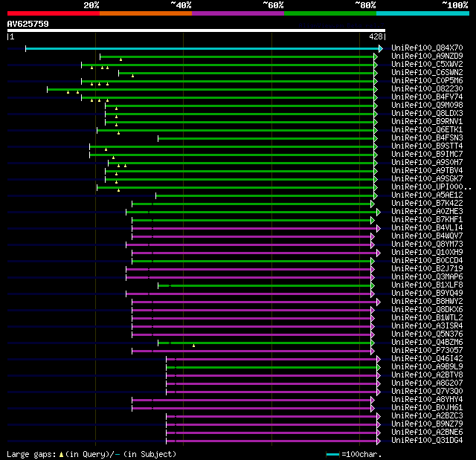Select UniRef100_B4WQV7 text

[427, 236]
